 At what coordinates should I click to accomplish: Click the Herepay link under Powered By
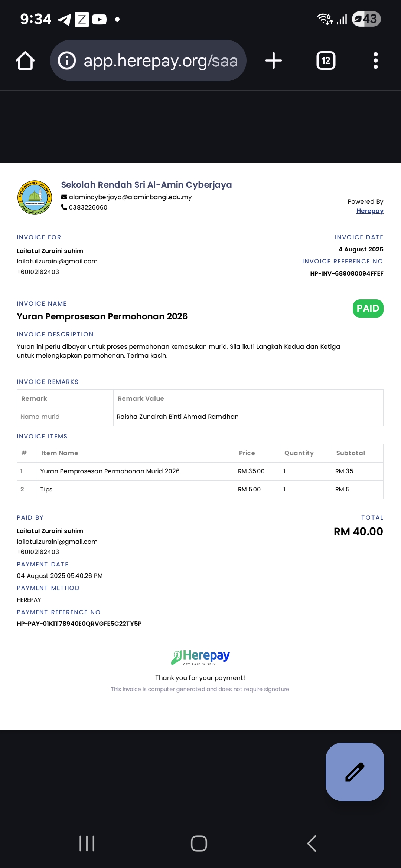pos(370,211)
